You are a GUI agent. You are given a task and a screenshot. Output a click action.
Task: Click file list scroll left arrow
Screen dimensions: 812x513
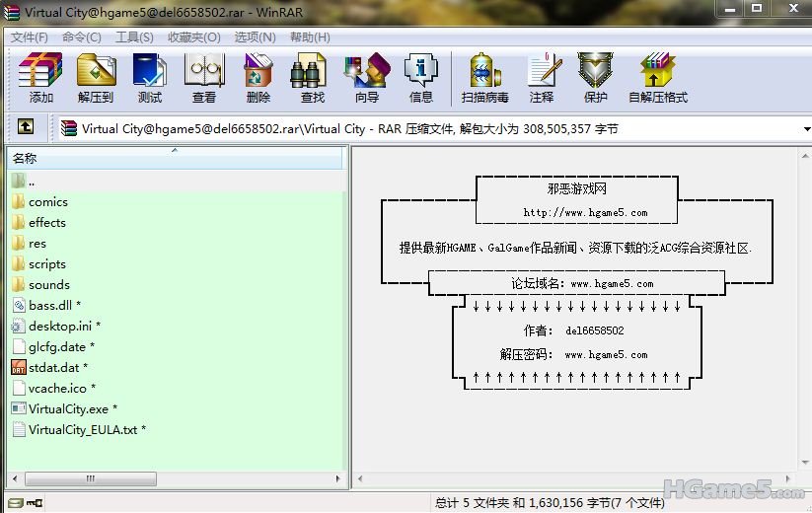[x=15, y=478]
